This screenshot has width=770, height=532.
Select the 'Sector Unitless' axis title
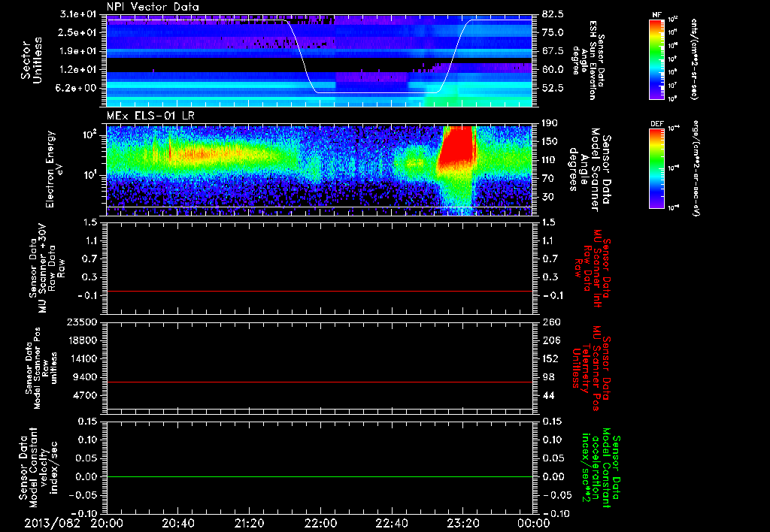point(32,60)
